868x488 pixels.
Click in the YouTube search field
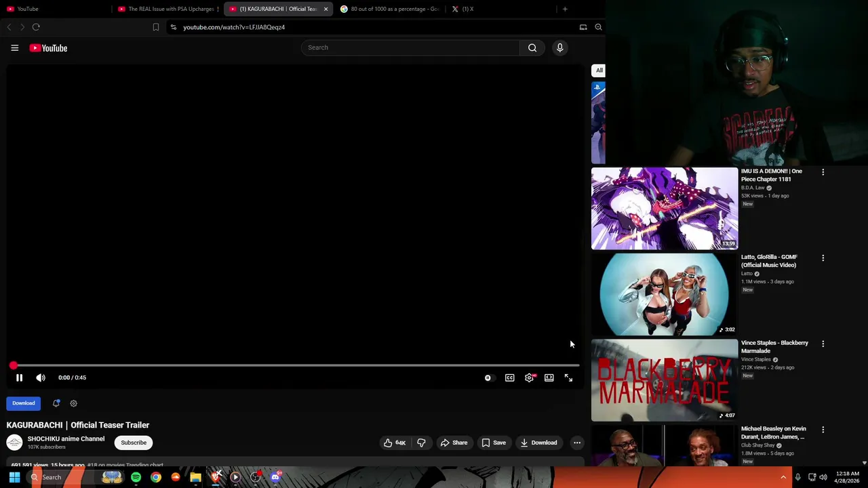(410, 47)
